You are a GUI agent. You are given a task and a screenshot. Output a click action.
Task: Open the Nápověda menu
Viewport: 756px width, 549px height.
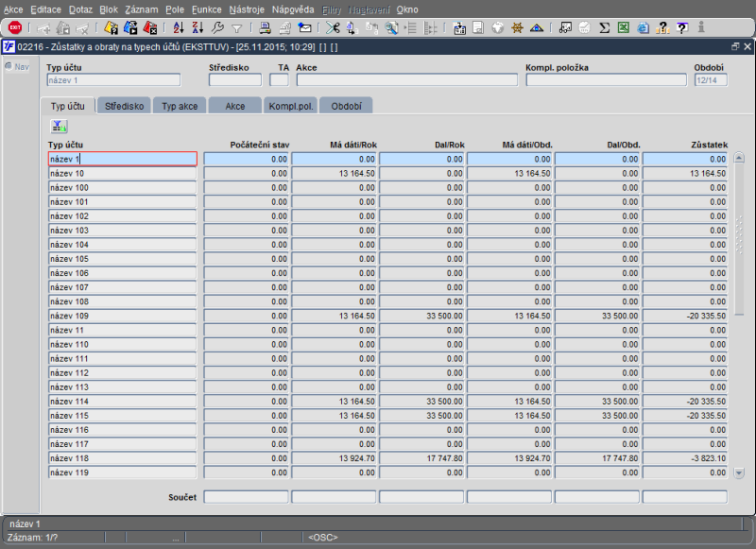[x=292, y=9]
